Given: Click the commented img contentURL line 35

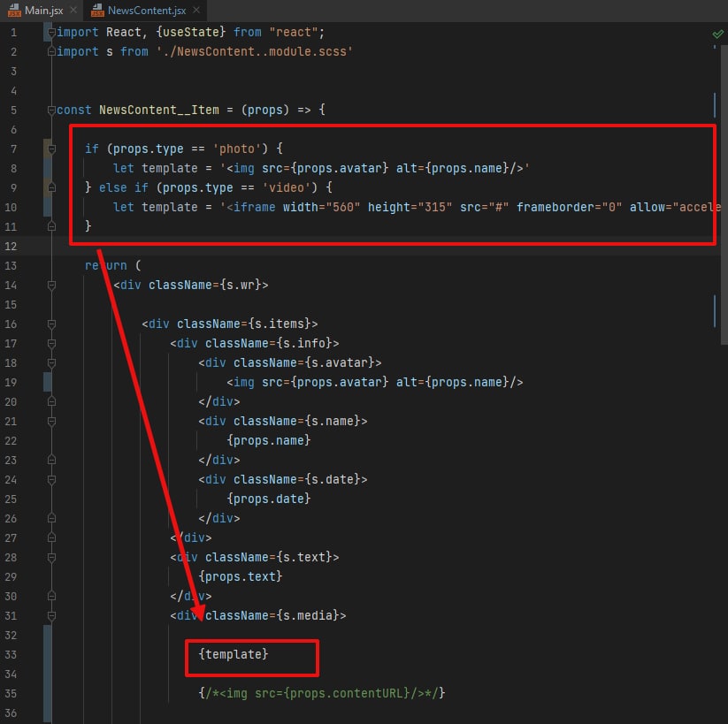Looking at the screenshot, I should tap(322, 693).
